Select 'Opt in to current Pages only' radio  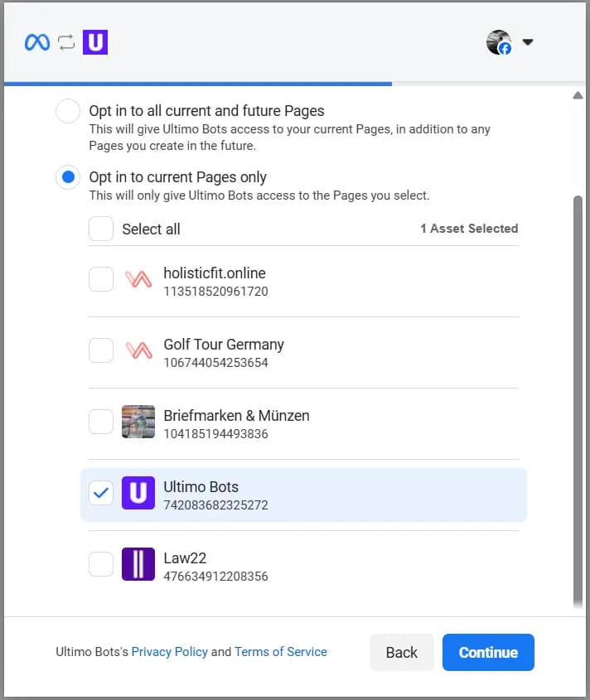coord(68,177)
